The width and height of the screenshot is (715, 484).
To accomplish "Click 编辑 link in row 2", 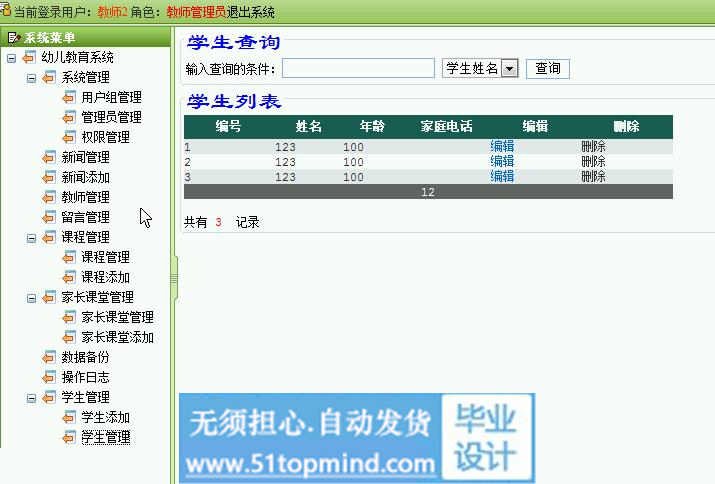I will coord(502,161).
